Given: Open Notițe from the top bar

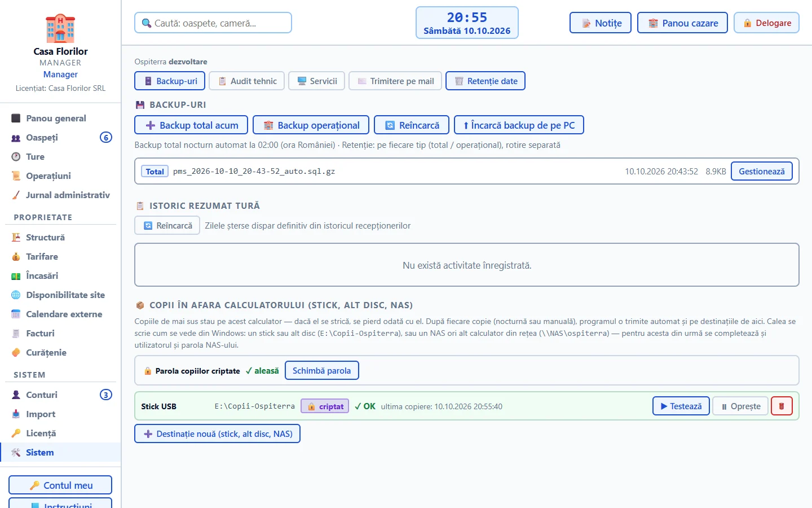Looking at the screenshot, I should (601, 23).
